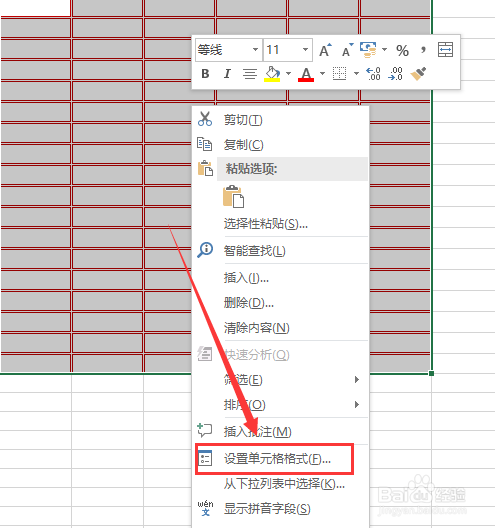Image resolution: width=495 pixels, height=528 pixels.
Task: Choose 插入批注(M) insert comment
Action: pos(281,431)
